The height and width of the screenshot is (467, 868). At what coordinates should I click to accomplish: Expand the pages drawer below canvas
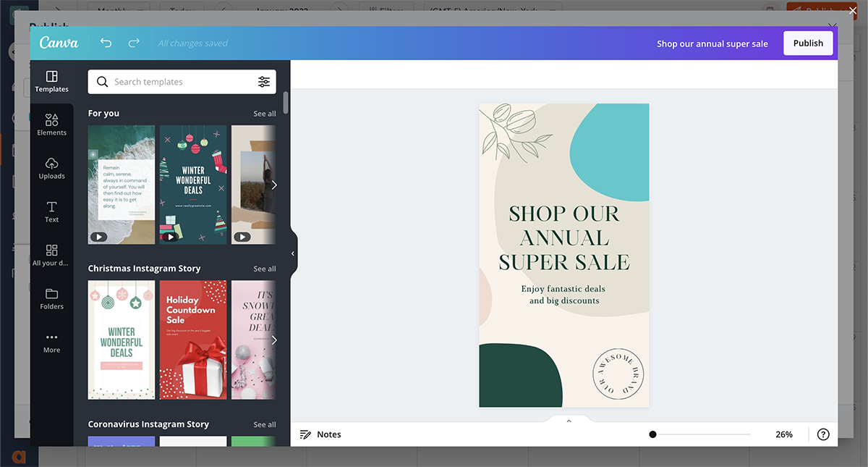tap(569, 421)
